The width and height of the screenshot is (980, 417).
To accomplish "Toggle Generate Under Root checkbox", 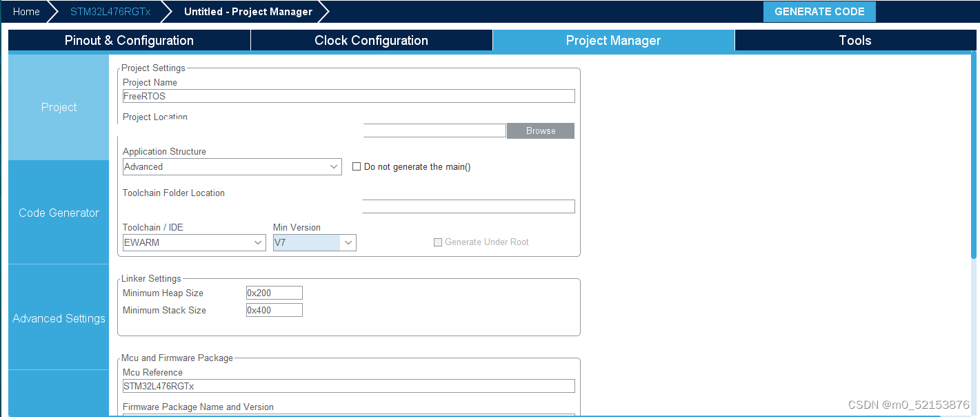I will pos(437,242).
